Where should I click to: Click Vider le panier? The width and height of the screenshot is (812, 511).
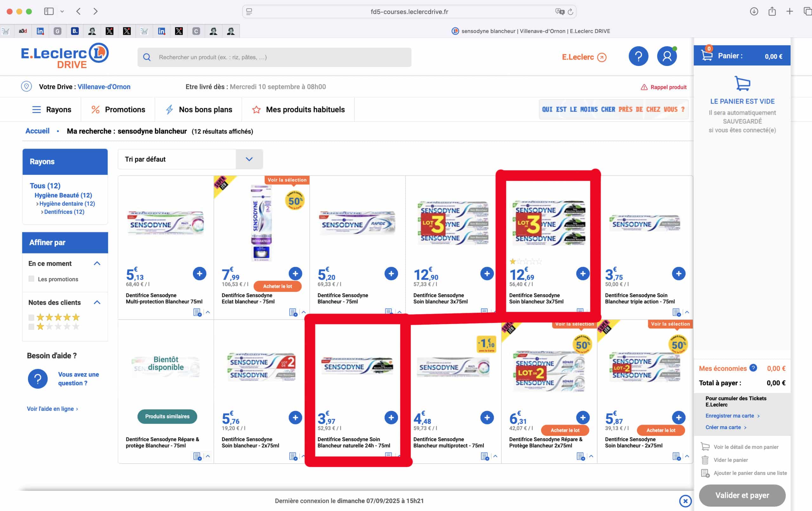pyautogui.click(x=724, y=460)
